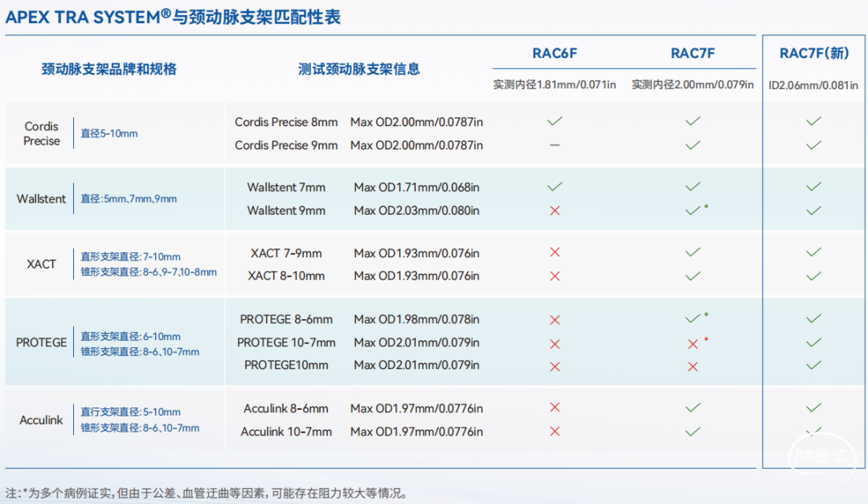The width and height of the screenshot is (868, 504).
Task: Click the 颈动脉支架品牌和规格 column heading
Action: point(109,69)
